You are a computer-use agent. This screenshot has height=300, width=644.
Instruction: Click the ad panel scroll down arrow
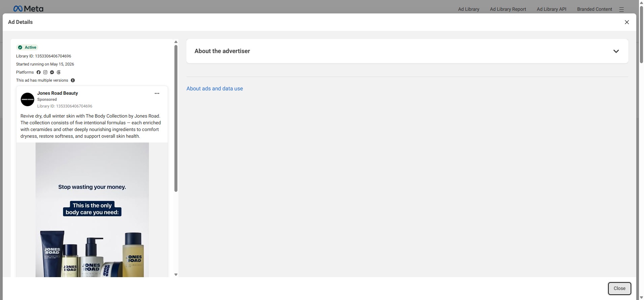click(x=176, y=275)
